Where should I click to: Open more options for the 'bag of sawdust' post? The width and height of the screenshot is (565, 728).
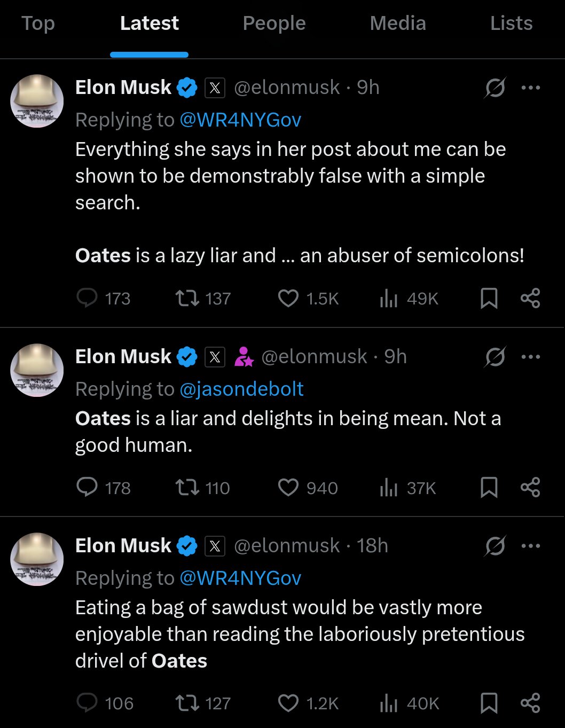click(530, 546)
